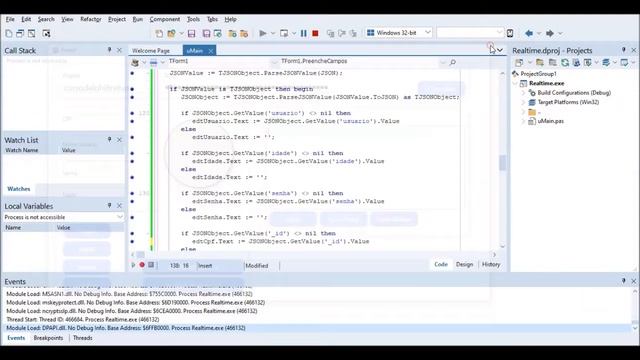The height and width of the screenshot is (360, 640).
Task: Click the device icon beside the empty combo
Action: pos(510,33)
